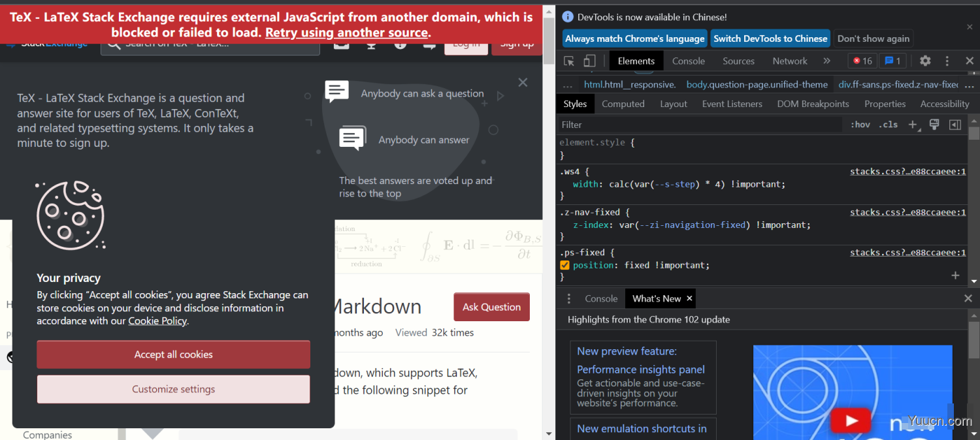Toggle the :hov element state button
The width and height of the screenshot is (980, 440).
(x=860, y=125)
